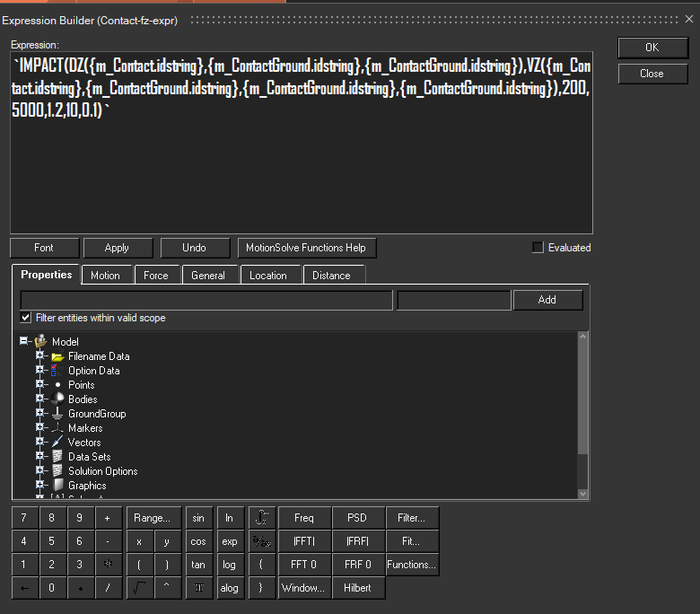Insert the multiplication asterisk operator

tap(108, 564)
